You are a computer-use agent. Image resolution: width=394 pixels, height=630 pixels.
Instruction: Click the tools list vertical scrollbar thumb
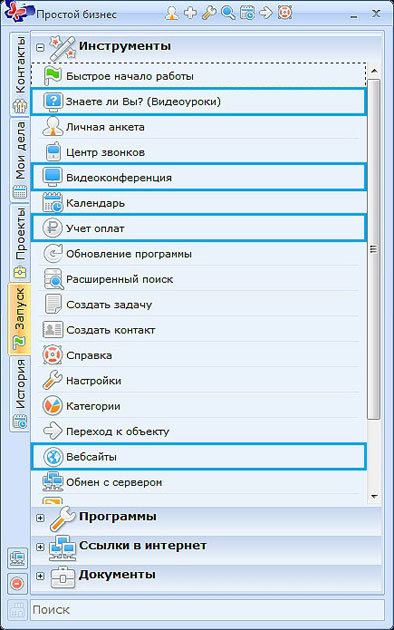pyautogui.click(x=374, y=249)
